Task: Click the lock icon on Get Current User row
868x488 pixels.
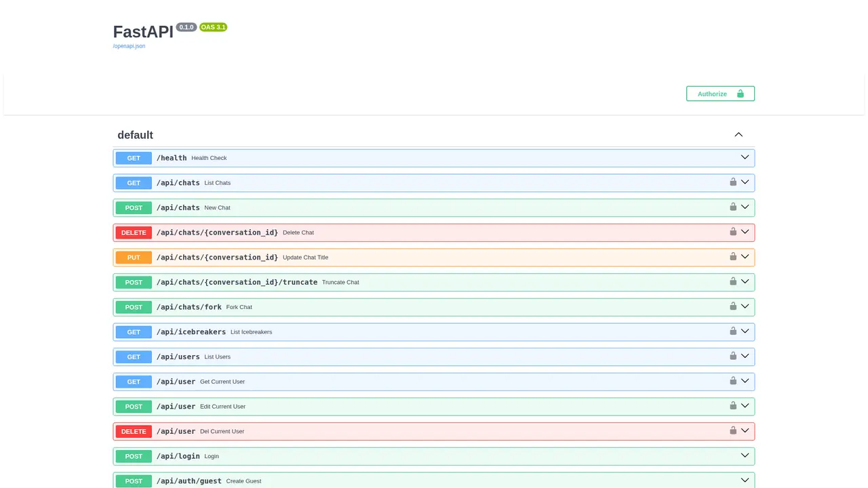Action: point(733,380)
